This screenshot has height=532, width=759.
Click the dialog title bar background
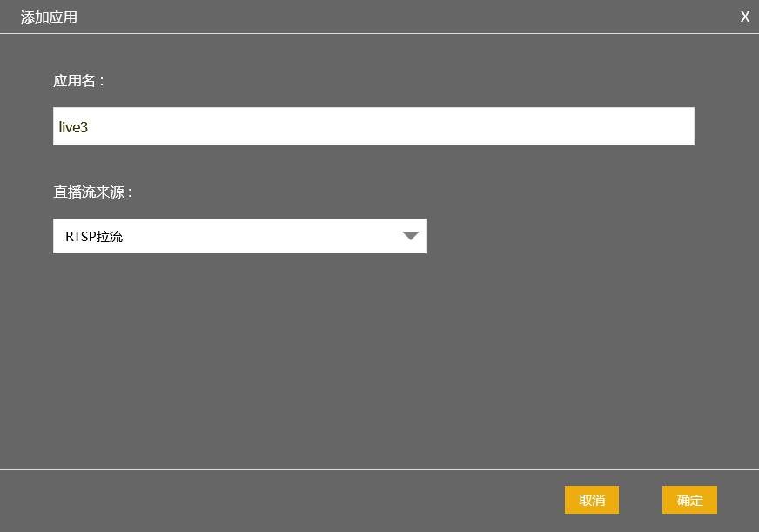[387, 17]
